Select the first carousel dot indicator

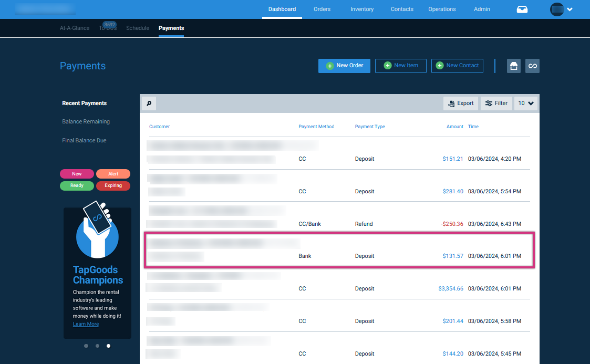click(x=86, y=346)
